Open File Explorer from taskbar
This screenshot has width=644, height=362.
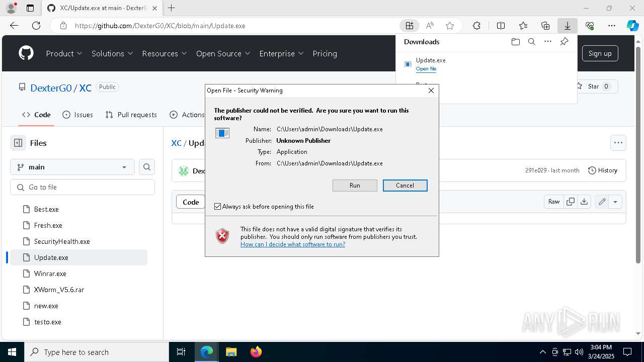tap(231, 352)
